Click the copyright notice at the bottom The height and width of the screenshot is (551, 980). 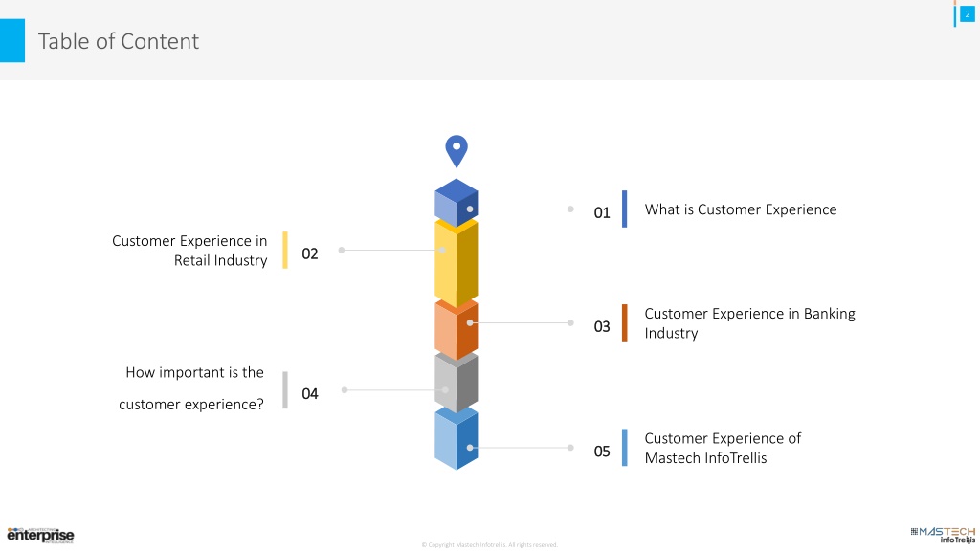[x=489, y=544]
